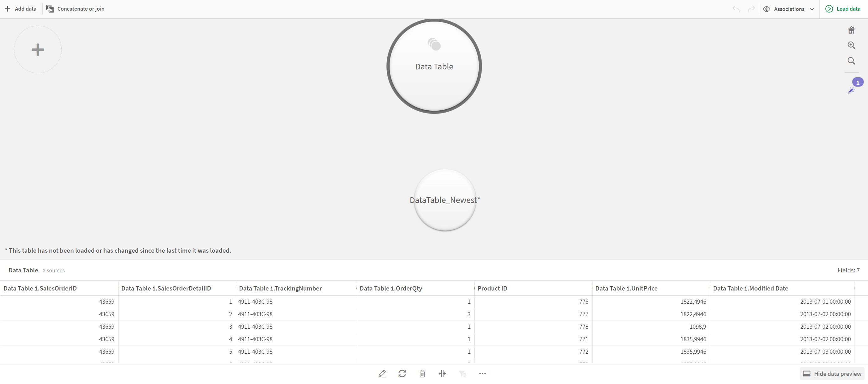
Task: Click the column adjust icon in toolbar
Action: coord(442,373)
